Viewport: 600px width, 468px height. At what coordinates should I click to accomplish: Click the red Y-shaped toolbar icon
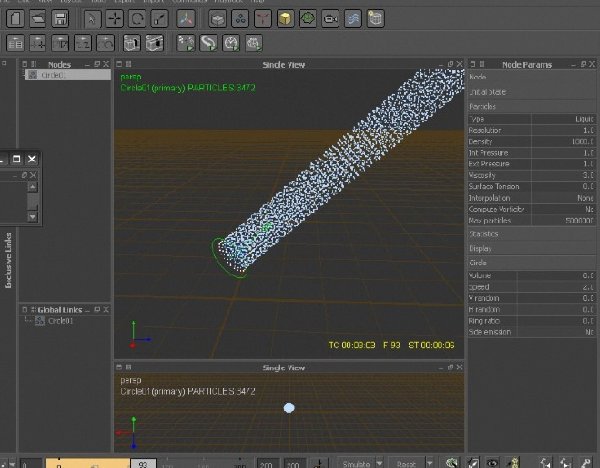coord(262,18)
